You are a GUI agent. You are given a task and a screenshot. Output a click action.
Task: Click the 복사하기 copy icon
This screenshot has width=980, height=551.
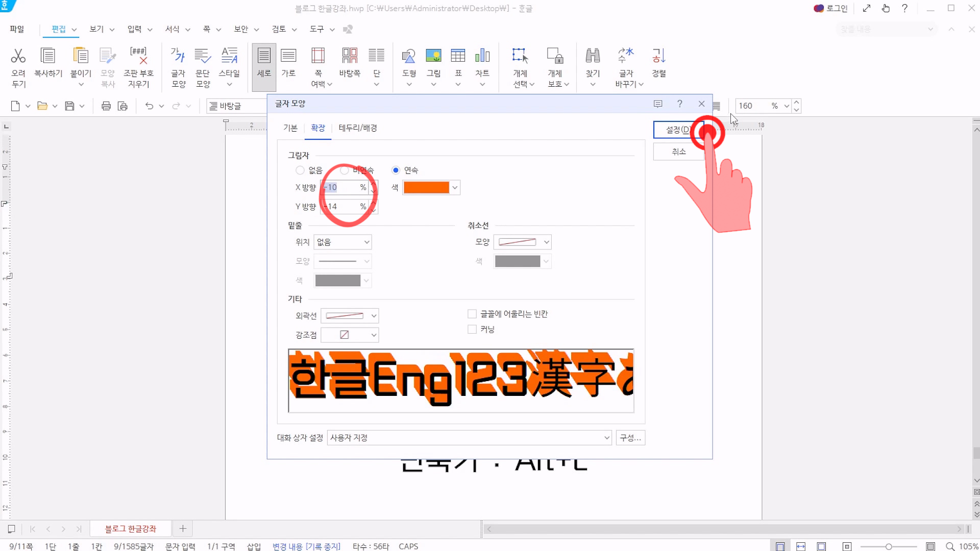[48, 56]
